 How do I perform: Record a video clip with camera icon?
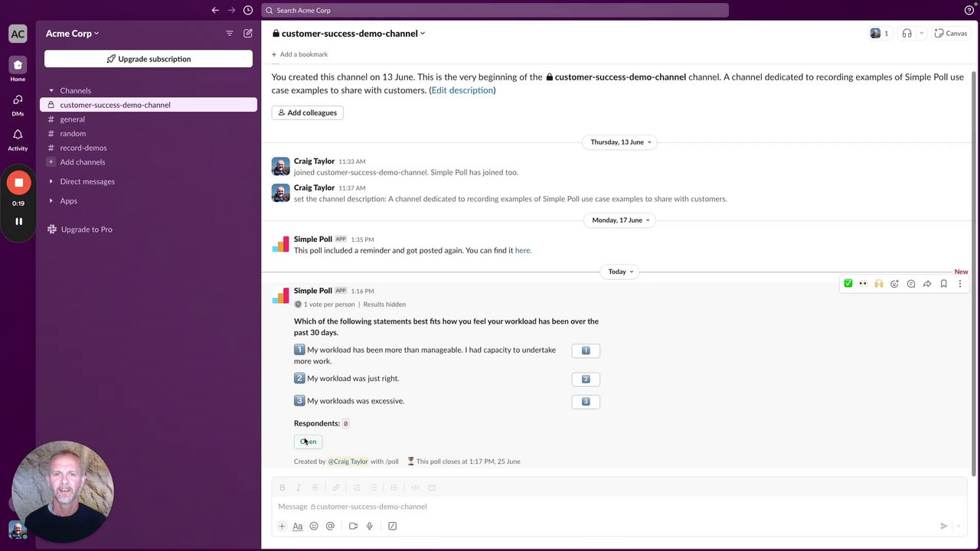353,526
